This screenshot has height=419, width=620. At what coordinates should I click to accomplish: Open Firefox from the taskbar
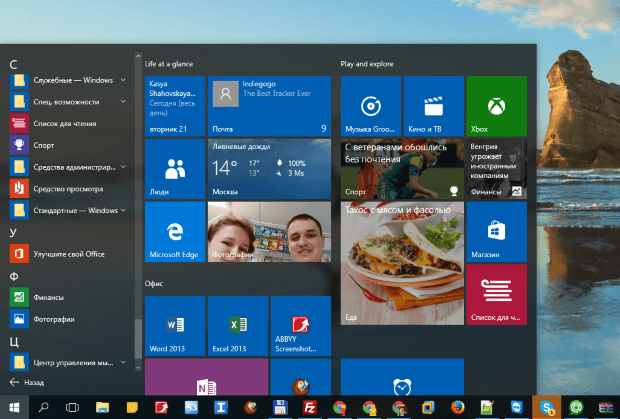click(458, 407)
